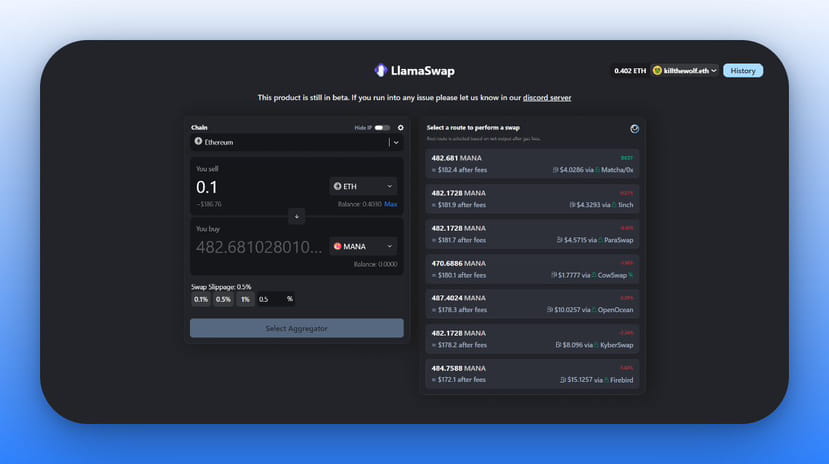Click the History button

click(743, 70)
